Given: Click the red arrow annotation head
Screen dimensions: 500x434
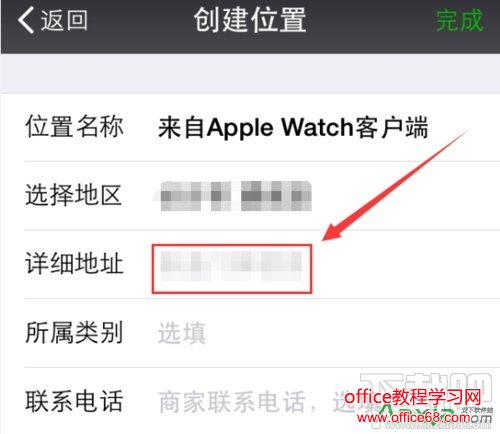Looking at the screenshot, I should click(335, 231).
